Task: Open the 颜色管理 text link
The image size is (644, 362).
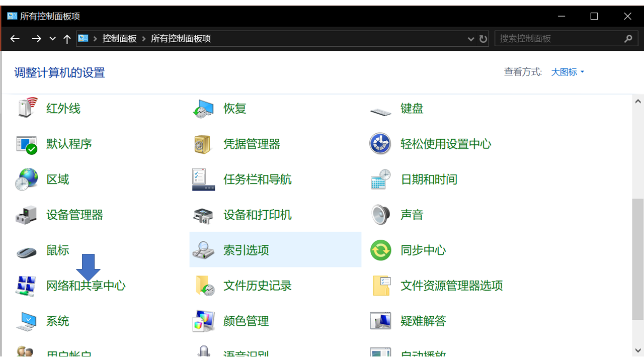Action: pos(246,321)
